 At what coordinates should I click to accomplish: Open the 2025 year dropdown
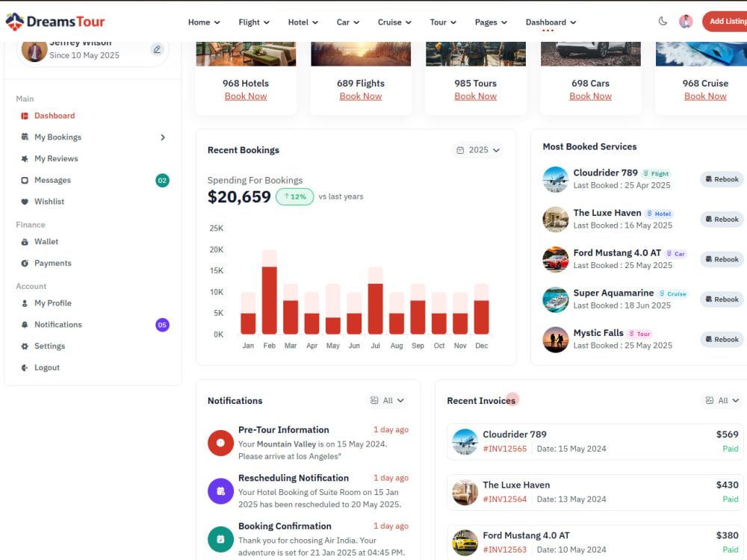478,150
